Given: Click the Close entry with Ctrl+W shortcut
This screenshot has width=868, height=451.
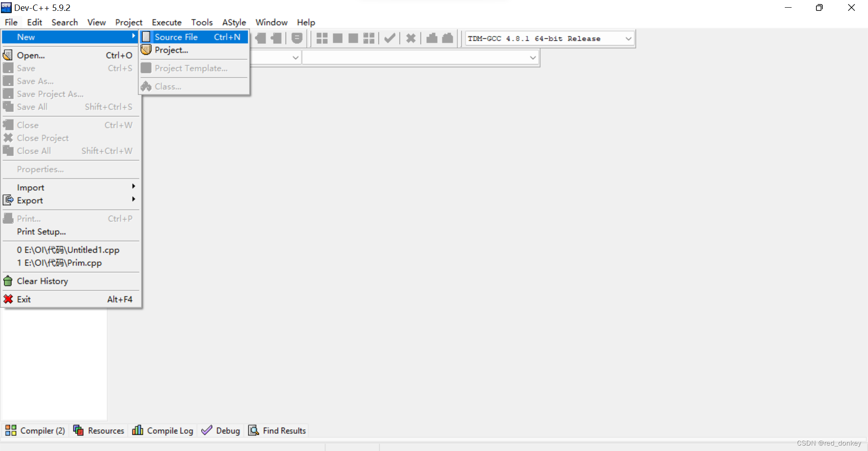Looking at the screenshot, I should 71,125.
